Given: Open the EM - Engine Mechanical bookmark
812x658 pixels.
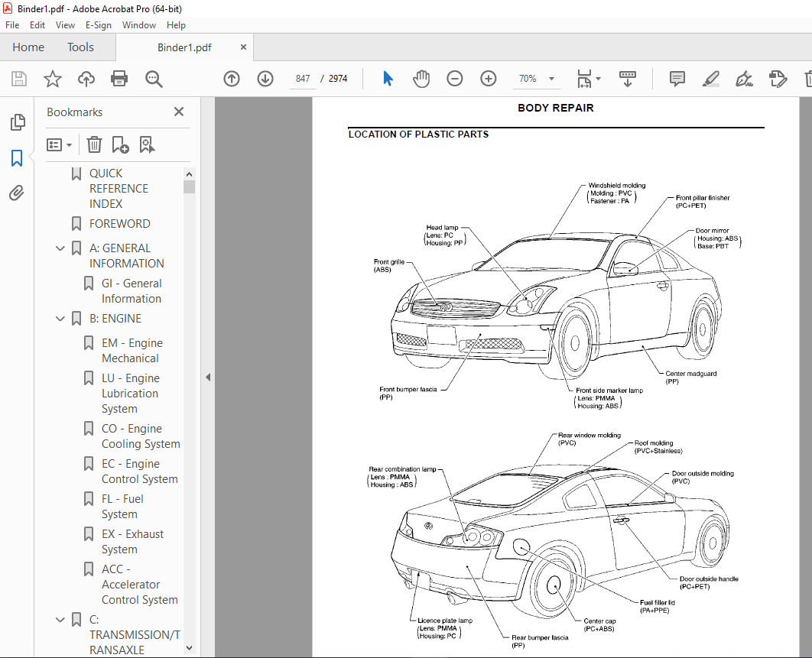Looking at the screenshot, I should point(132,351).
